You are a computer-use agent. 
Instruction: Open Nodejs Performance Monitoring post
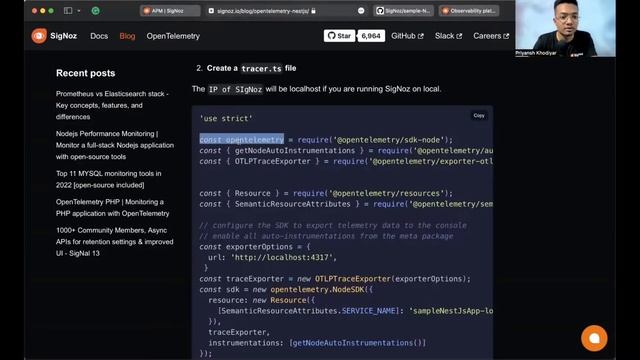click(115, 145)
